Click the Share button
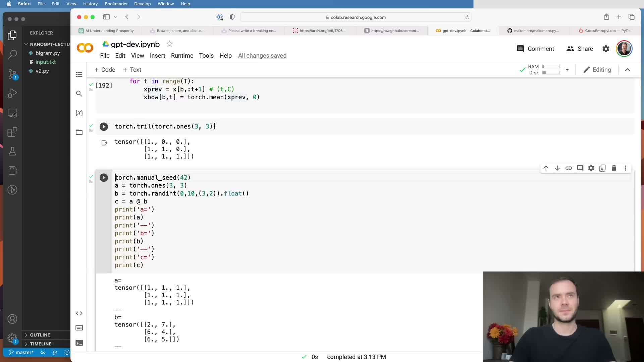Screen dimensions: 644x362 tap(580, 49)
